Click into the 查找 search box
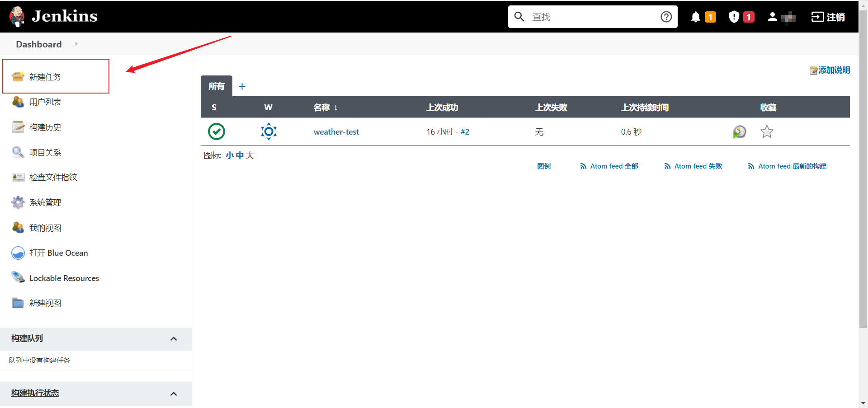Viewport: 868px width, 408px height. pyautogui.click(x=592, y=17)
